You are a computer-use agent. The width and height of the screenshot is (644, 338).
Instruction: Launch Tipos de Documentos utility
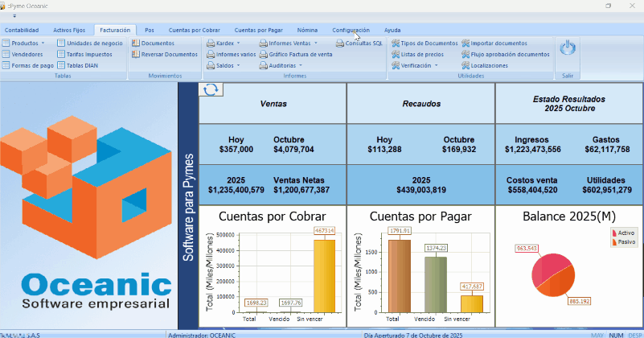pos(423,43)
